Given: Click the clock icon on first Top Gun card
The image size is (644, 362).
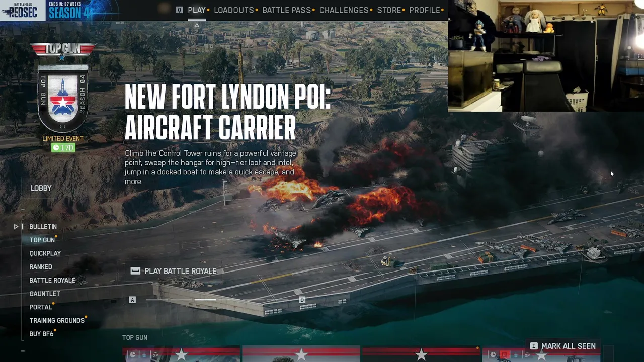Looking at the screenshot, I should (133, 355).
